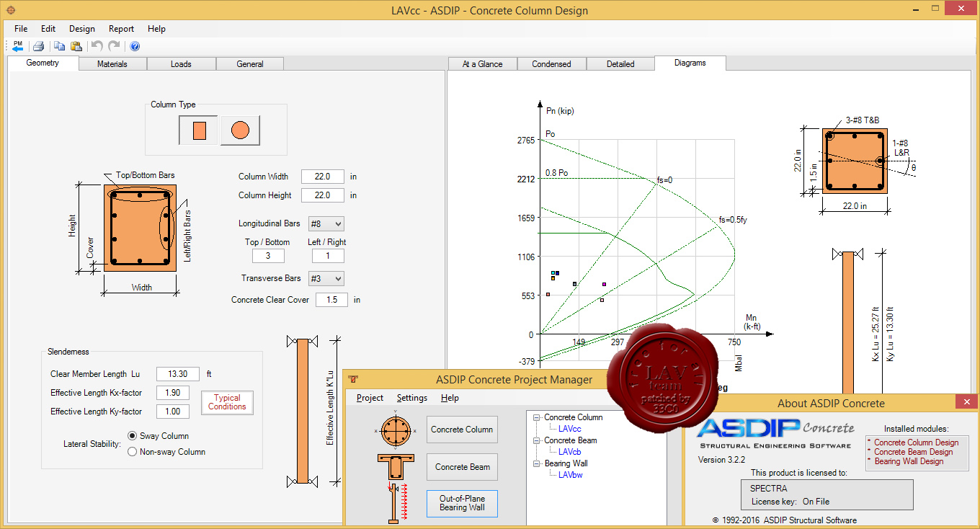Click the Effective Length Ky-factor field
The width and height of the screenshot is (980, 529).
tap(173, 412)
